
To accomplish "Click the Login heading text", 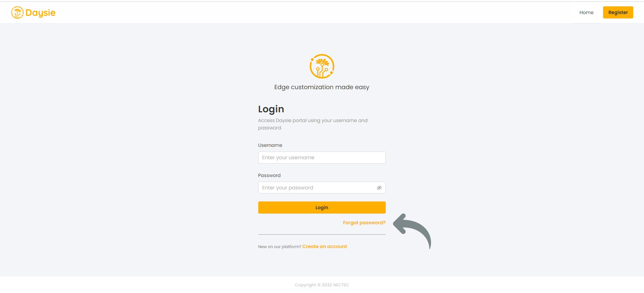I will click(x=271, y=109).
